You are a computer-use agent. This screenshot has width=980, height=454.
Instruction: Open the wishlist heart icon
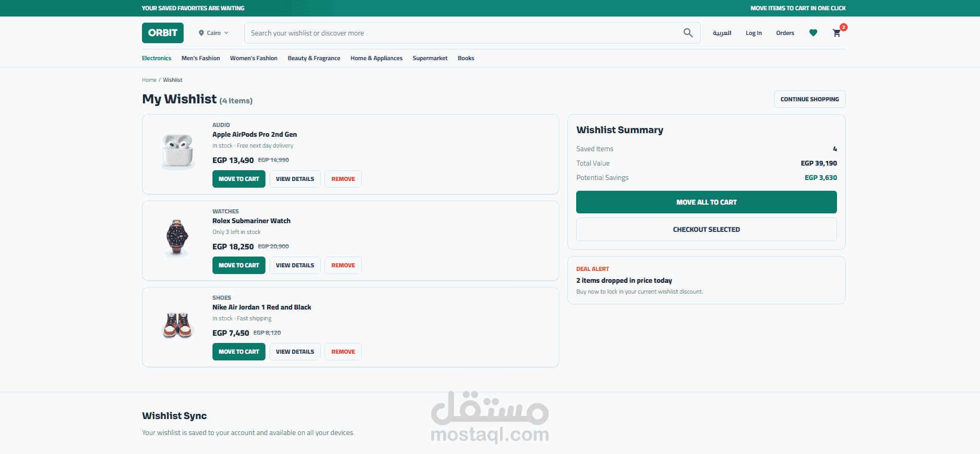(x=813, y=33)
